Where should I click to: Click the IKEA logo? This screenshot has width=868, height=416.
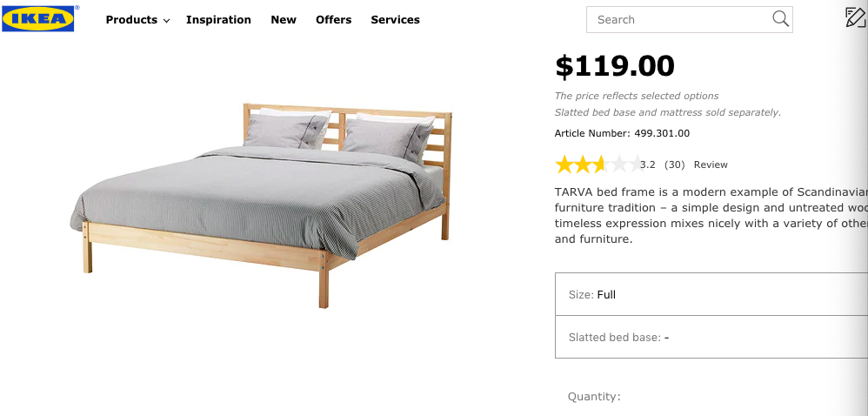pyautogui.click(x=40, y=18)
